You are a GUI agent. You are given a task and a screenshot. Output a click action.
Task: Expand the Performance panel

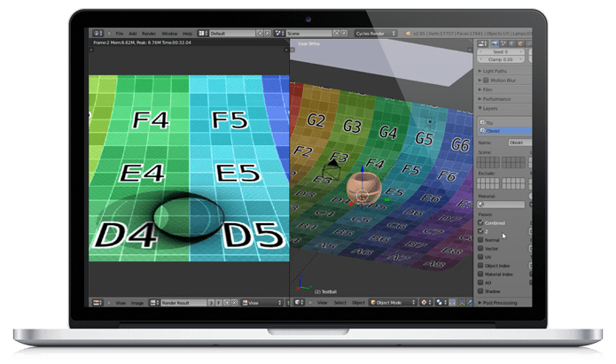pyautogui.click(x=496, y=99)
